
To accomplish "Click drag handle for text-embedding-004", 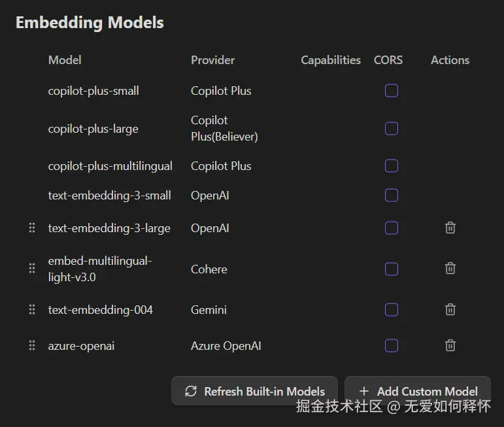I will point(32,309).
